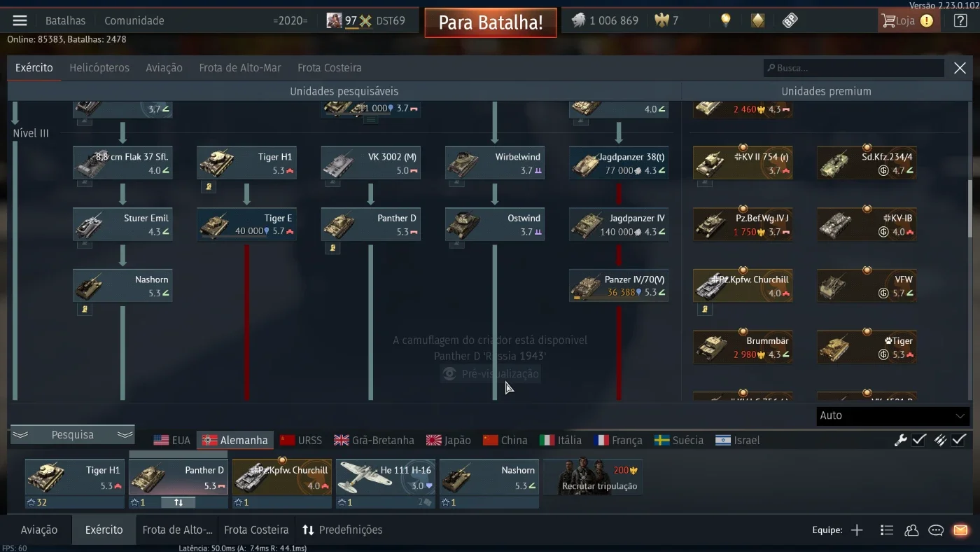Open the contacts friends icon

pos(911,530)
